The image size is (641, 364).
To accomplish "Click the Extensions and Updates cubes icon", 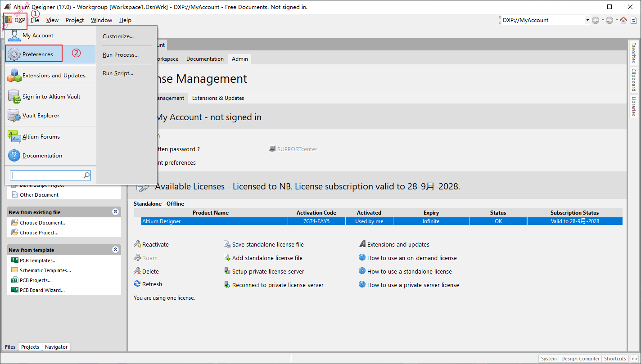I will point(14,76).
